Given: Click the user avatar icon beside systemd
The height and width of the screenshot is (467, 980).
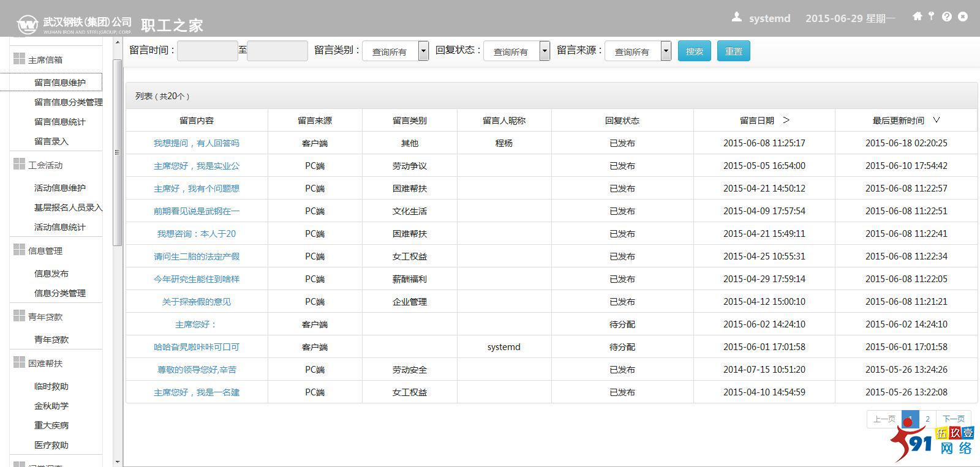Looking at the screenshot, I should pyautogui.click(x=737, y=17).
